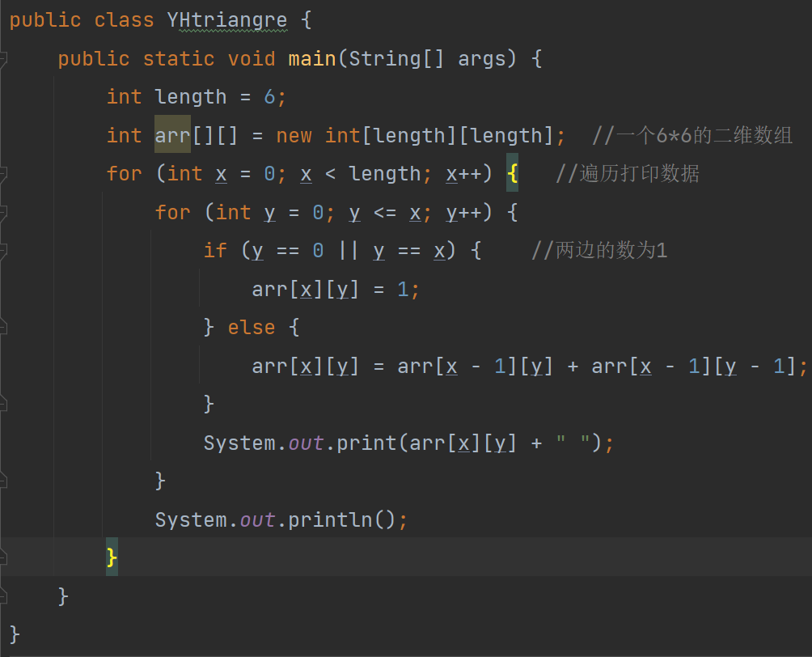
Task: Click the expression arr[x - 1][y - 1]
Action: tap(693, 367)
